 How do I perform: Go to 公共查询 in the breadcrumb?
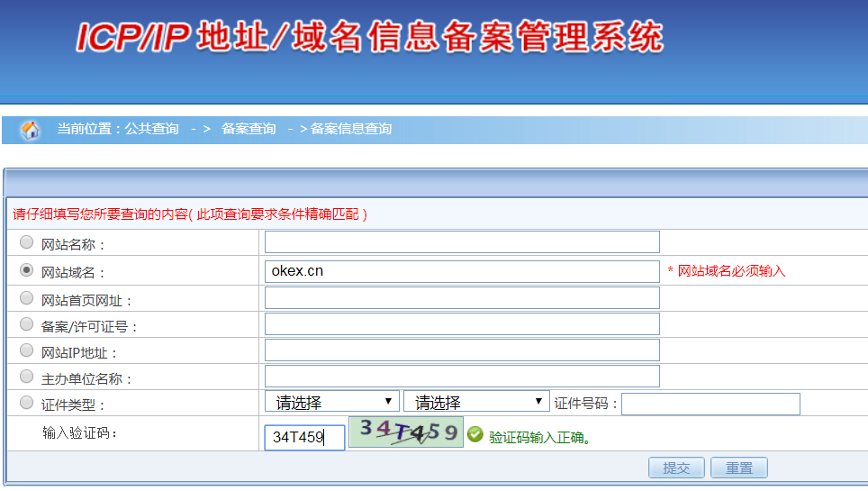151,129
